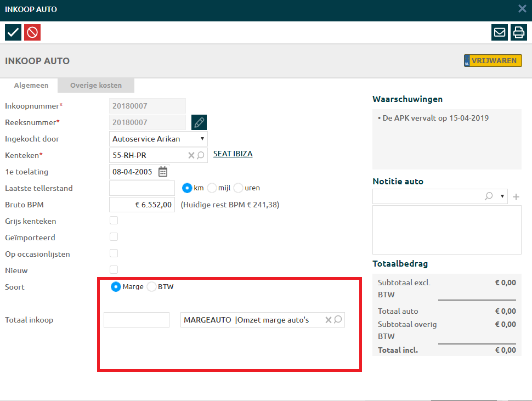
Task: Switch to the Overige kosten tab
Action: 96,86
